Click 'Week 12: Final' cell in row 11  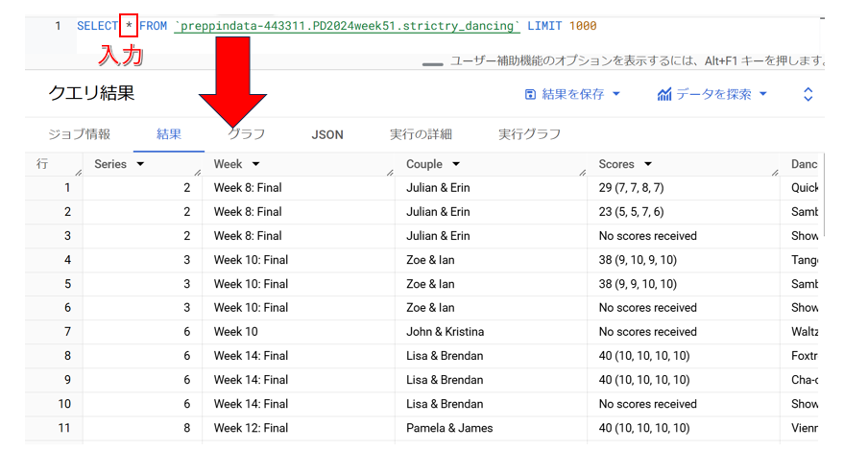[x=251, y=428]
